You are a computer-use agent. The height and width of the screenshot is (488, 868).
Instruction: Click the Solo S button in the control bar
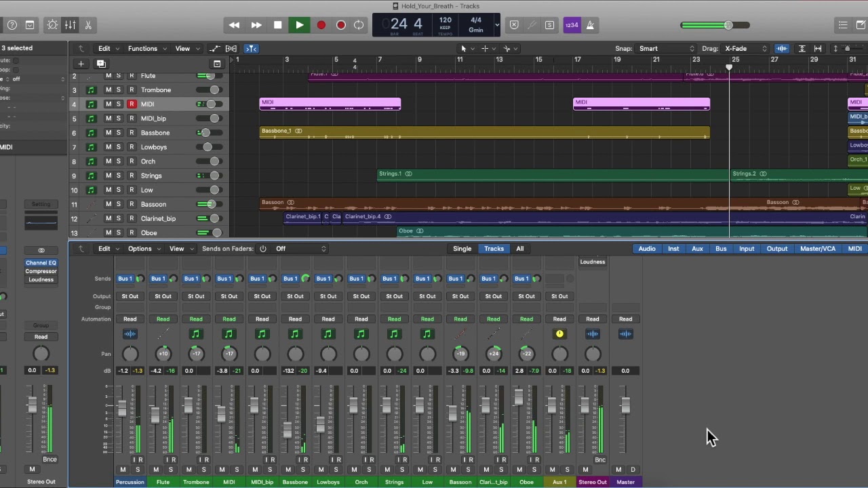point(549,25)
